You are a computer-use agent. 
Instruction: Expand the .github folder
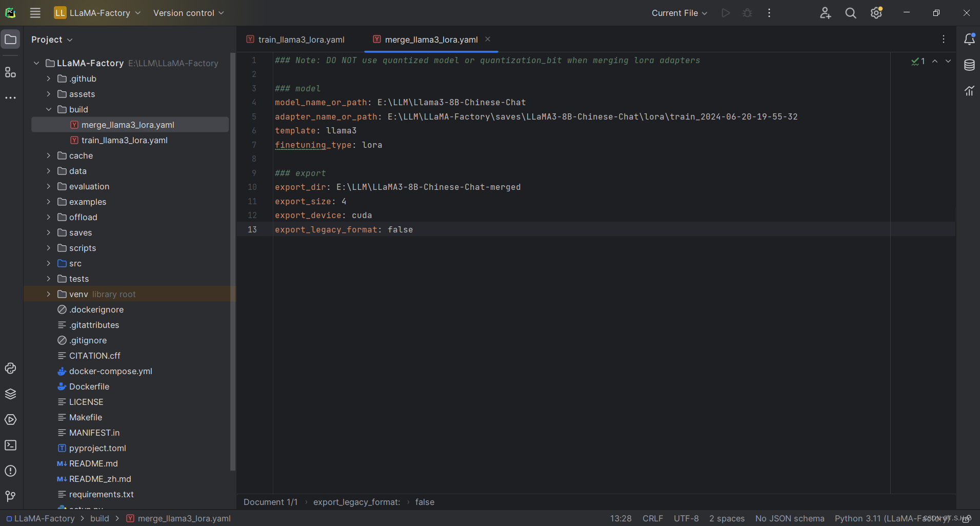pos(49,79)
